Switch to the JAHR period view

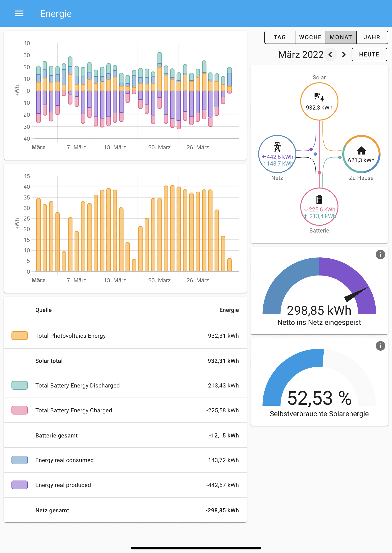(x=372, y=37)
